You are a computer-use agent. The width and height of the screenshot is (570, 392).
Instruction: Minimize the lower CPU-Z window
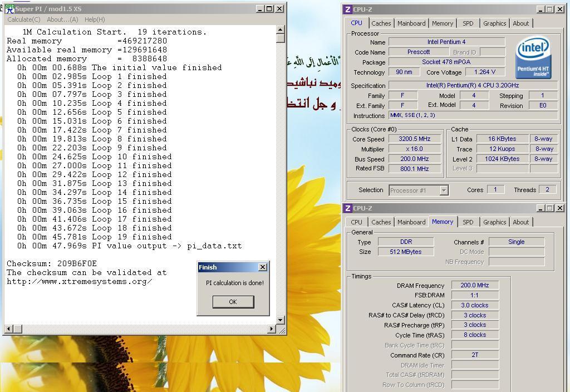tap(540, 208)
